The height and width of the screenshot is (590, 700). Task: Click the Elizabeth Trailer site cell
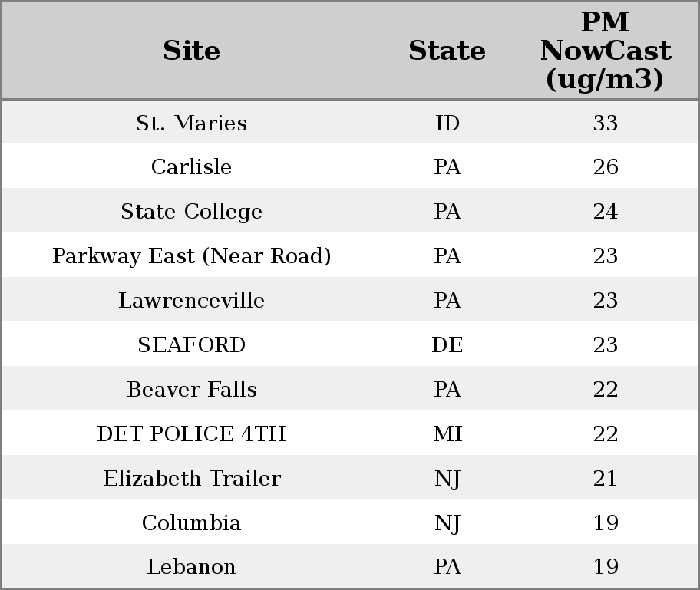click(191, 479)
